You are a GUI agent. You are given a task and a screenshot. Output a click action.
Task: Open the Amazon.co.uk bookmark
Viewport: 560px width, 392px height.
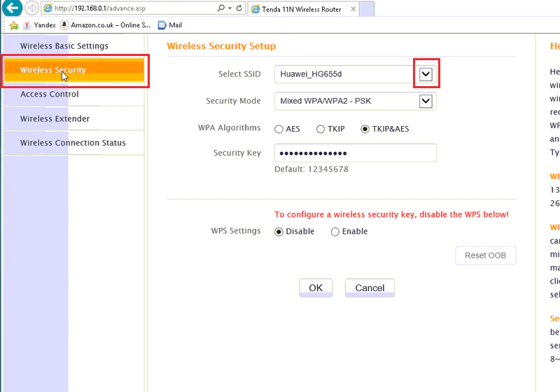(106, 25)
